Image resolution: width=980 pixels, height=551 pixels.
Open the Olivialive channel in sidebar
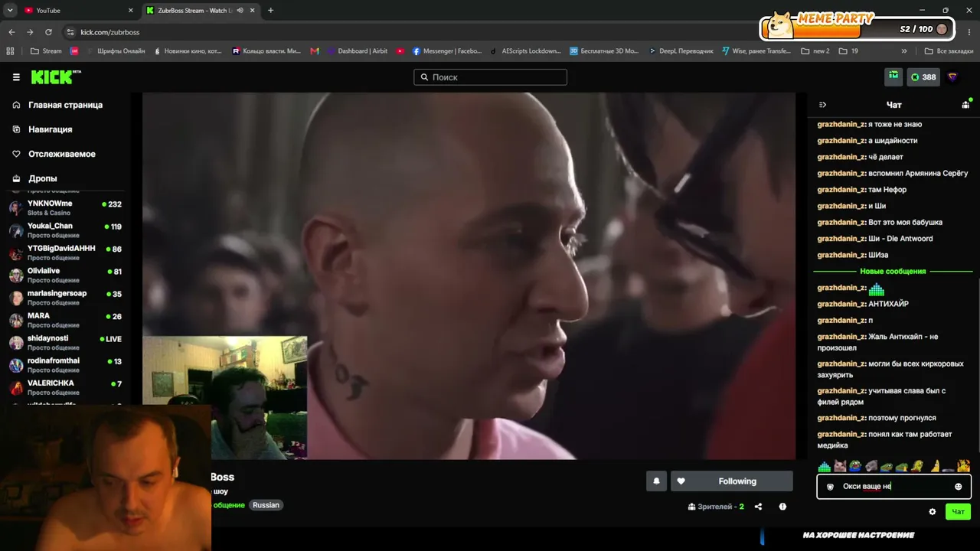click(x=66, y=275)
